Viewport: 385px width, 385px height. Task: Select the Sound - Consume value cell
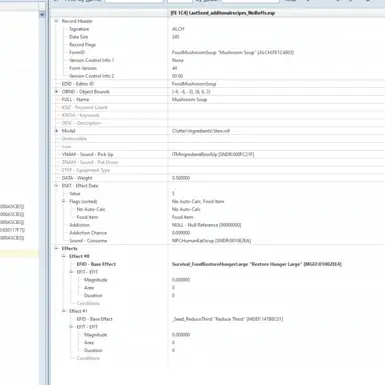[x=211, y=241]
